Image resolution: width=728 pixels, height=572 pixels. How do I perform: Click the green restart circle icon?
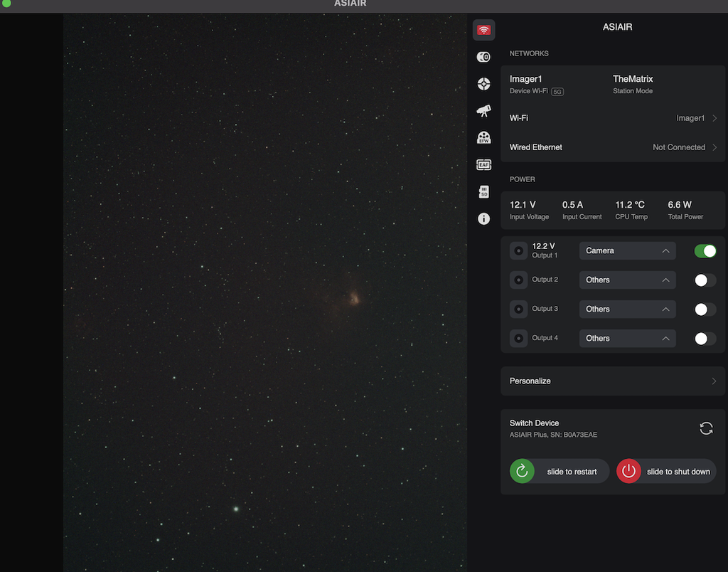522,471
